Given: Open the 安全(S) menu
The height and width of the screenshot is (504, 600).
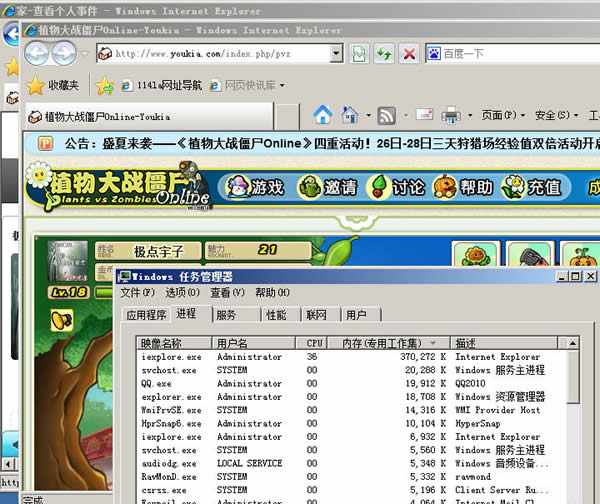Looking at the screenshot, I should pos(556,115).
